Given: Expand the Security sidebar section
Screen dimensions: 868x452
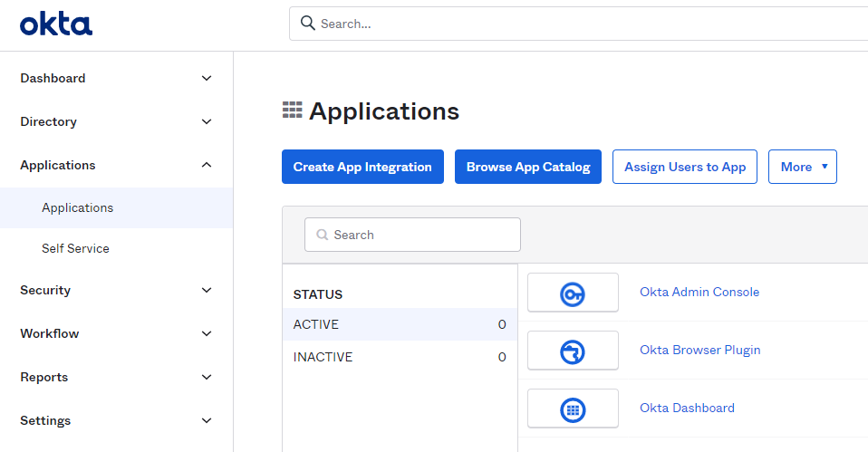Looking at the screenshot, I should (x=207, y=291).
